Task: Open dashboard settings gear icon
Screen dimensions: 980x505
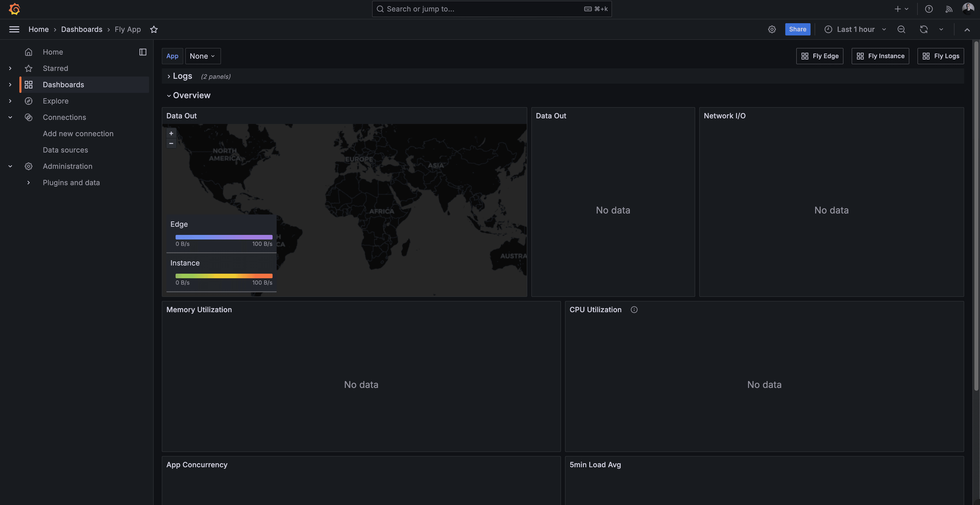Action: [x=771, y=29]
